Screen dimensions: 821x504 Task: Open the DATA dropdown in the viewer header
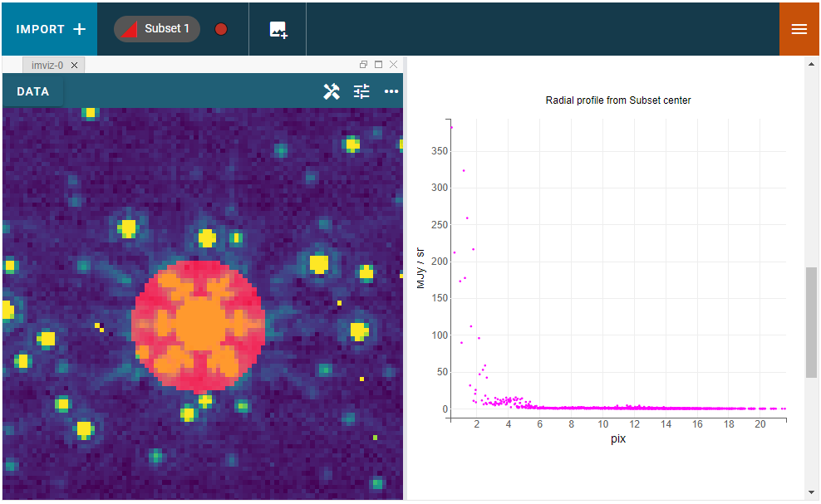32,91
